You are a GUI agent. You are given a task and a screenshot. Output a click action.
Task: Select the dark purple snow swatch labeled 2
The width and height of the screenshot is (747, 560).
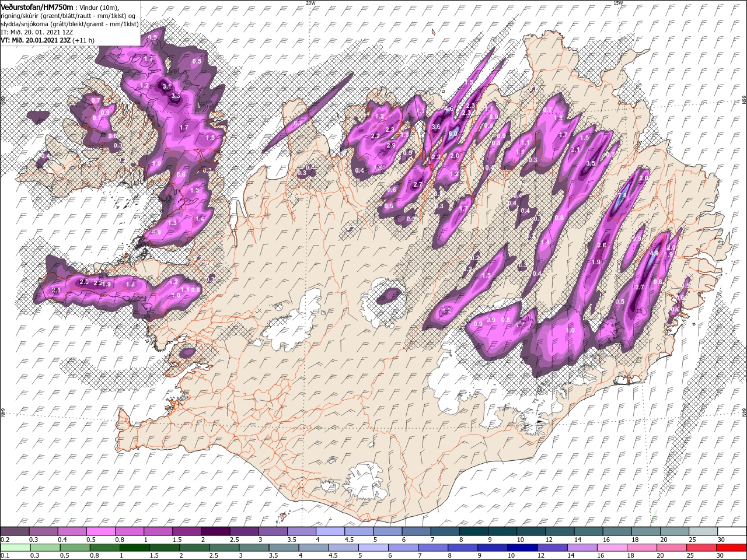[x=215, y=531]
